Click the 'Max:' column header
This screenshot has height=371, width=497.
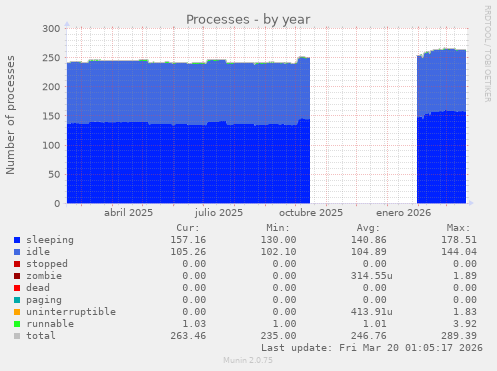pyautogui.click(x=459, y=228)
